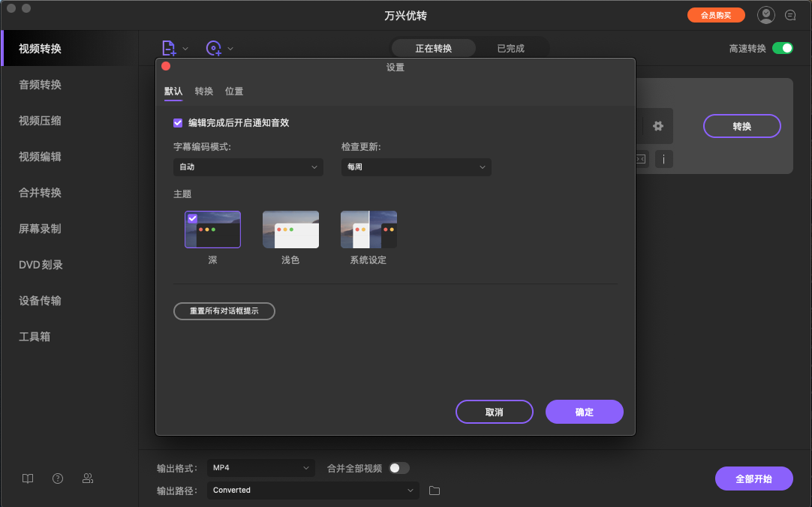Screen dimensions: 812x507
Task: Disable the 高速转换 toggle
Action: [x=783, y=47]
